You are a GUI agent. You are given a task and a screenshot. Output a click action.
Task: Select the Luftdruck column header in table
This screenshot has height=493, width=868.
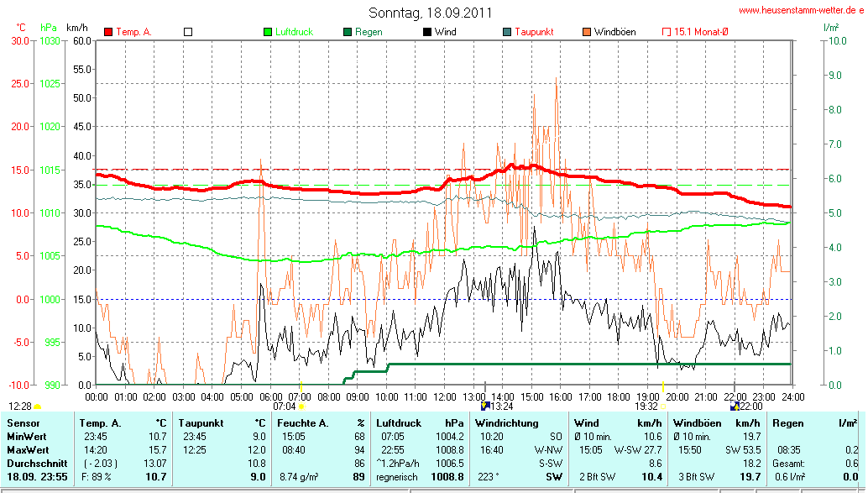[396, 422]
